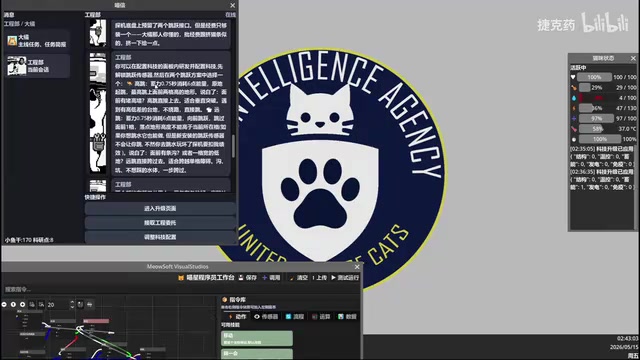
Task: Click 保存 save in MeowSoft VisualStudios
Action: (x=248, y=278)
